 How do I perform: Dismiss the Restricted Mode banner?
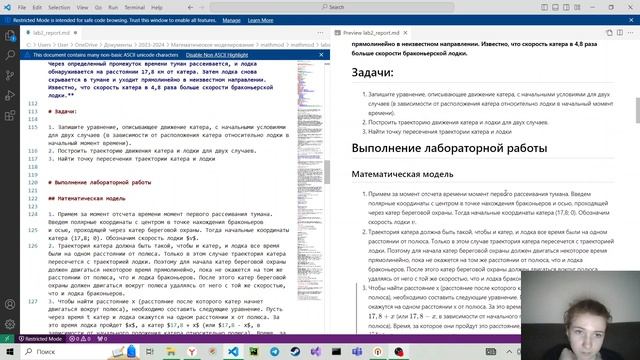631,20
